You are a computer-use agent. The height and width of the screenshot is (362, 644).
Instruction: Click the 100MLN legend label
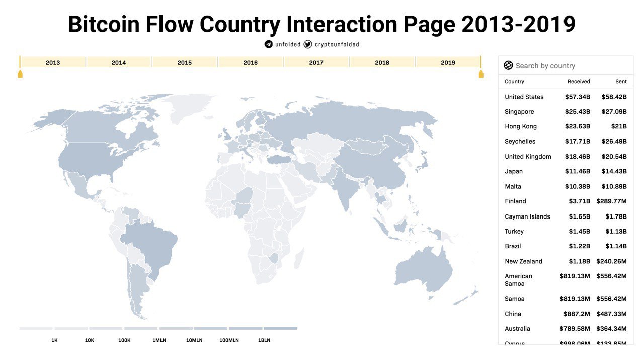click(229, 340)
